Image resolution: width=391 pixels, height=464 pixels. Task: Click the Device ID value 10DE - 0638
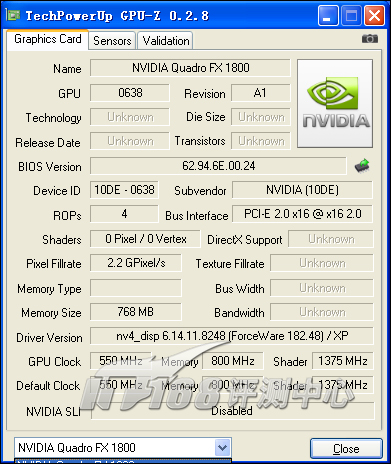[x=124, y=190]
